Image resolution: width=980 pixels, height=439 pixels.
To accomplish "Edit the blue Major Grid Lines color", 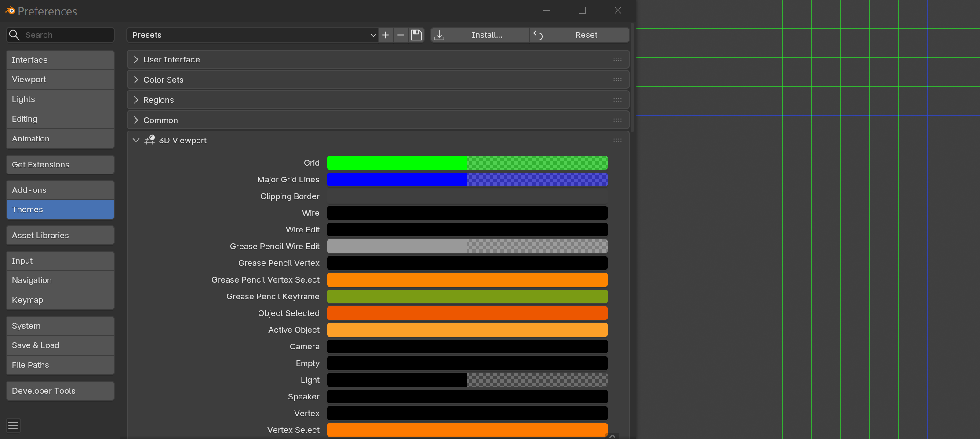I will click(x=467, y=180).
